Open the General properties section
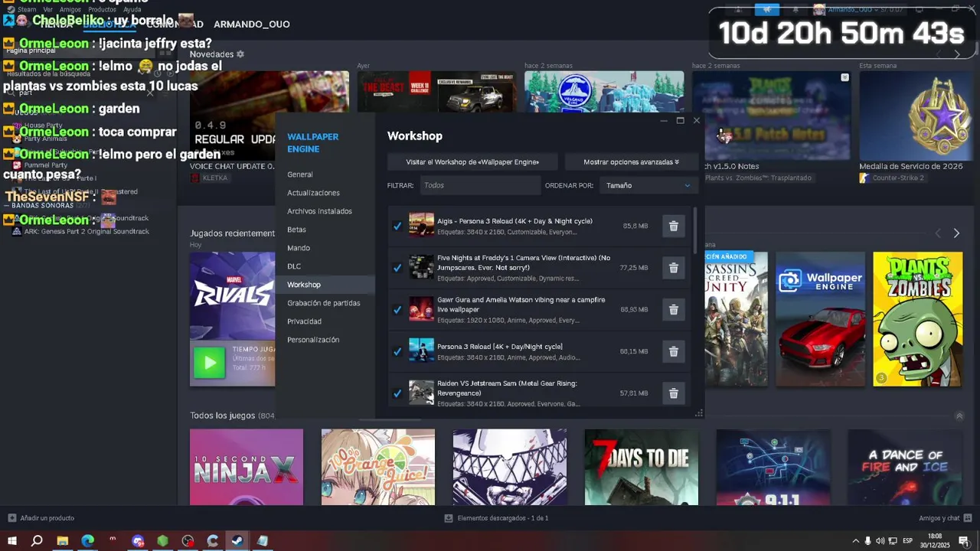The image size is (980, 551). [x=300, y=174]
